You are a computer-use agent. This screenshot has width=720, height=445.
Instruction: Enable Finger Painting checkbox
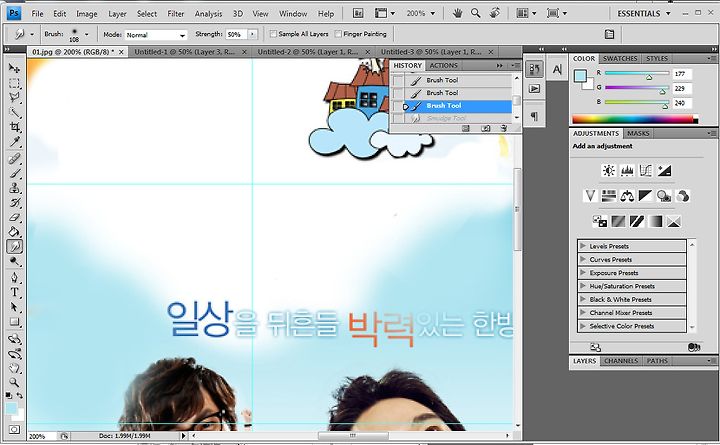(338, 34)
